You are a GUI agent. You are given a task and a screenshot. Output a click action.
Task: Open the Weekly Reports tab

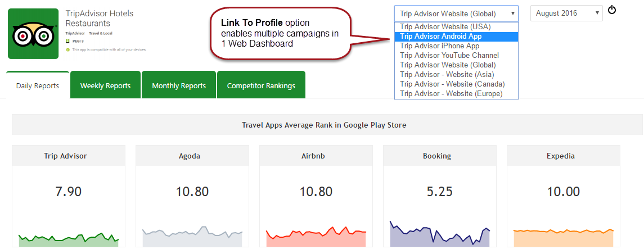click(x=105, y=86)
